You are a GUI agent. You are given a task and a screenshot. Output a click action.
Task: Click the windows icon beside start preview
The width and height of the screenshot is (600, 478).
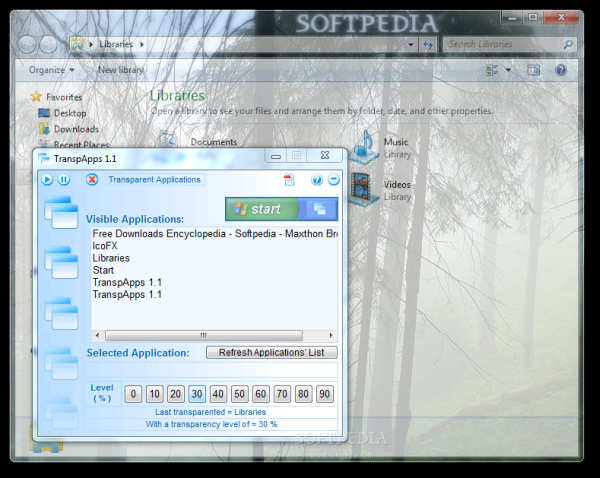(x=320, y=209)
